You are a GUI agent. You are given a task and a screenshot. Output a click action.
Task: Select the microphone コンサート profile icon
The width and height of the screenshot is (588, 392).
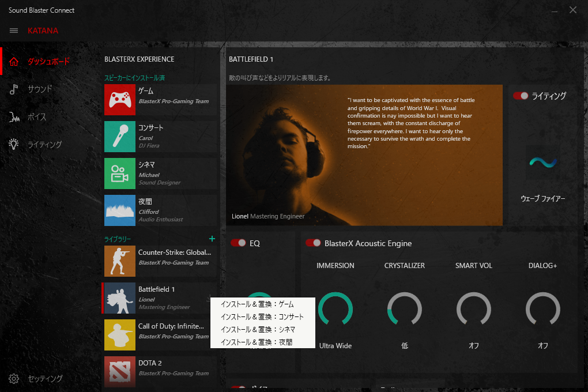point(120,137)
